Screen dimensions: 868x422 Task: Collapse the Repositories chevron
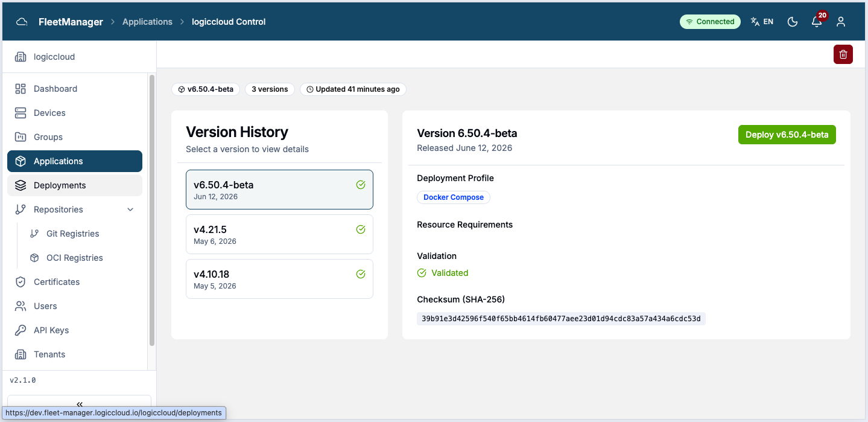coord(130,209)
